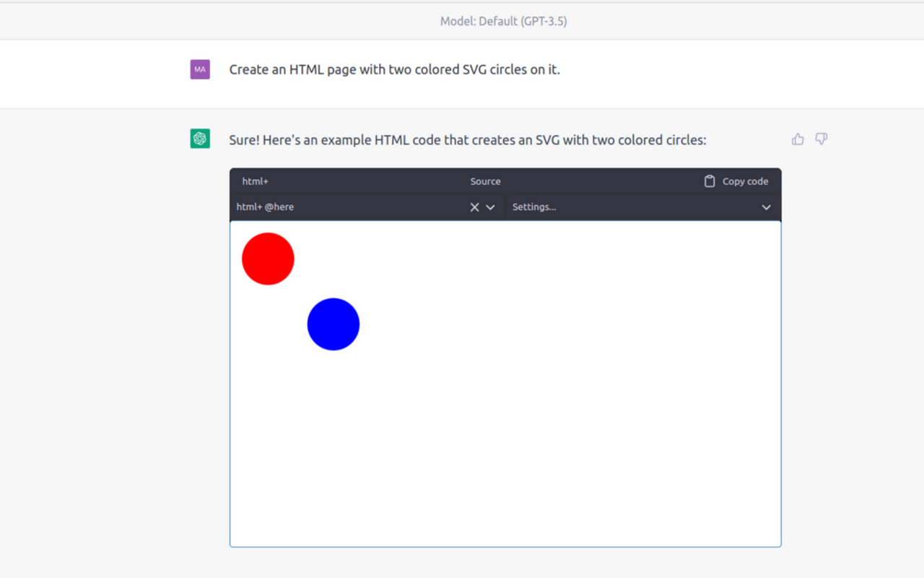Image resolution: width=924 pixels, height=578 pixels.
Task: Click the html+ @here combo box text
Action: click(x=265, y=207)
